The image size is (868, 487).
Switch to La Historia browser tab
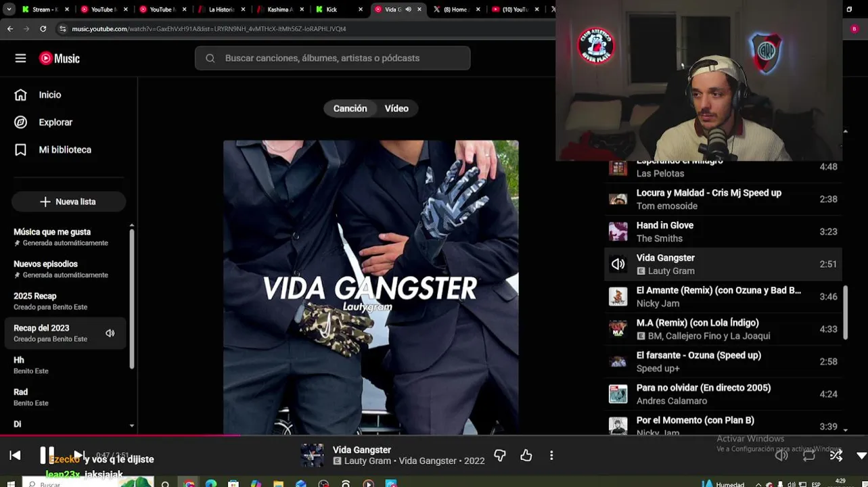[221, 9]
